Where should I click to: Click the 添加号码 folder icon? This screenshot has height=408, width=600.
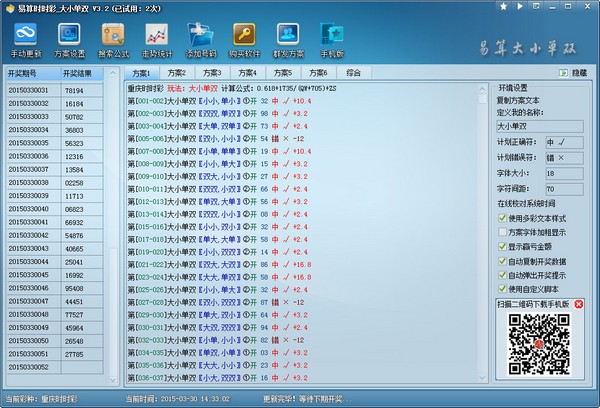[201, 34]
